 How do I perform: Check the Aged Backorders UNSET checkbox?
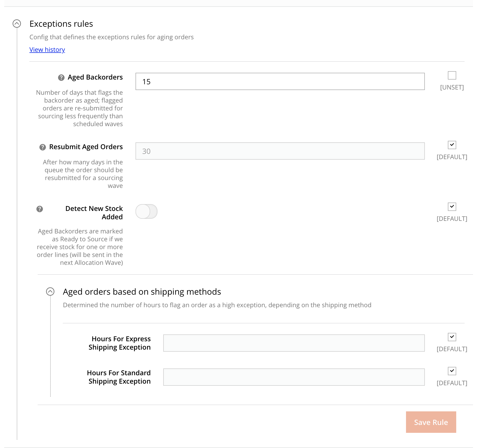452,75
